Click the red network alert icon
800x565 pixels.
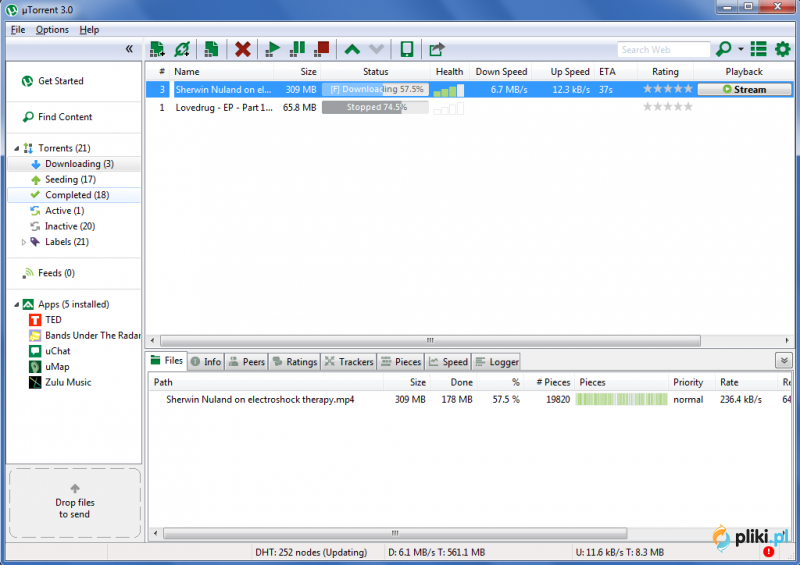click(x=768, y=552)
